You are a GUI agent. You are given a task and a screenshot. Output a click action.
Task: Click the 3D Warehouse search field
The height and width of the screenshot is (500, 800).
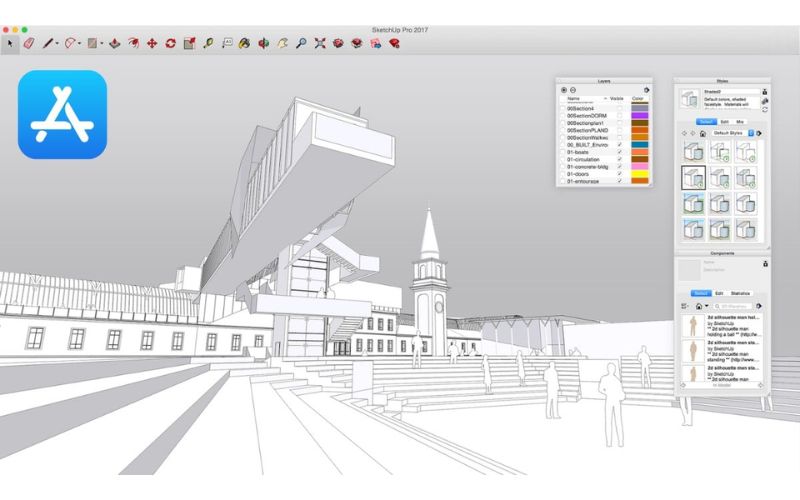pyautogui.click(x=733, y=306)
